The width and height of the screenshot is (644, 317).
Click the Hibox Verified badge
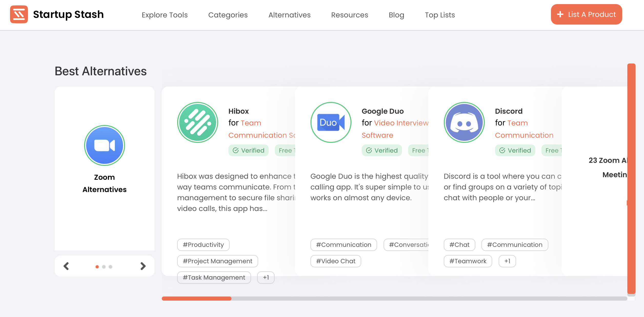[248, 150]
